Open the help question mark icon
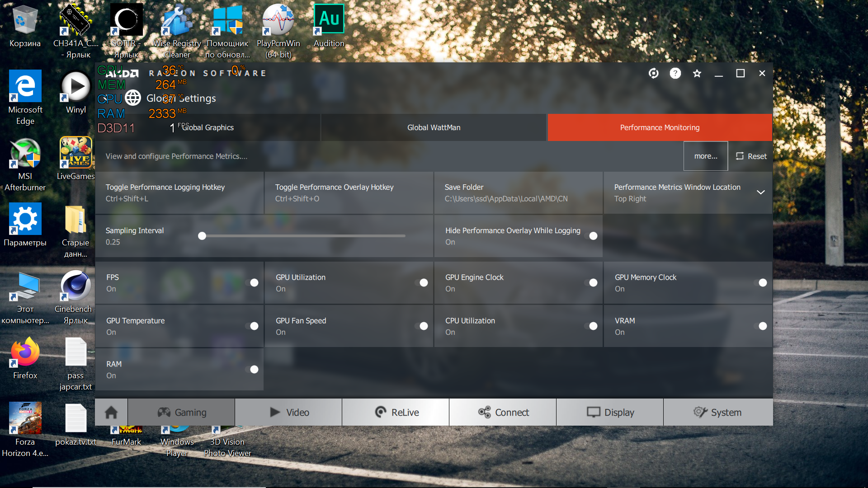Viewport: 868px width, 488px height. 675,73
